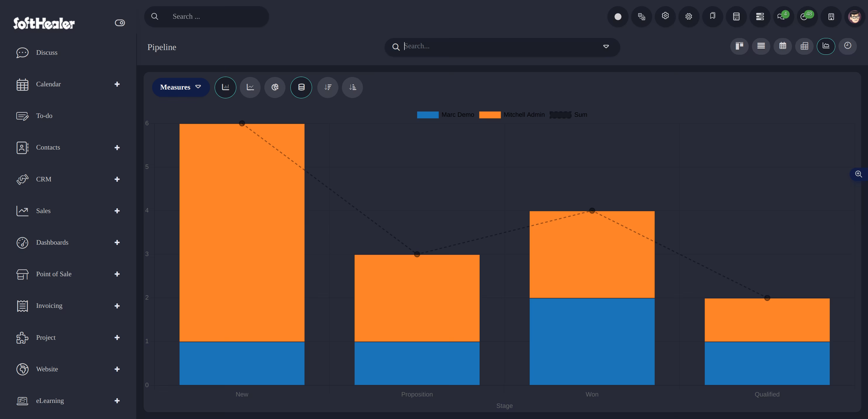This screenshot has width=868, height=419.
Task: Switch to the line chart mode
Action: [250, 87]
